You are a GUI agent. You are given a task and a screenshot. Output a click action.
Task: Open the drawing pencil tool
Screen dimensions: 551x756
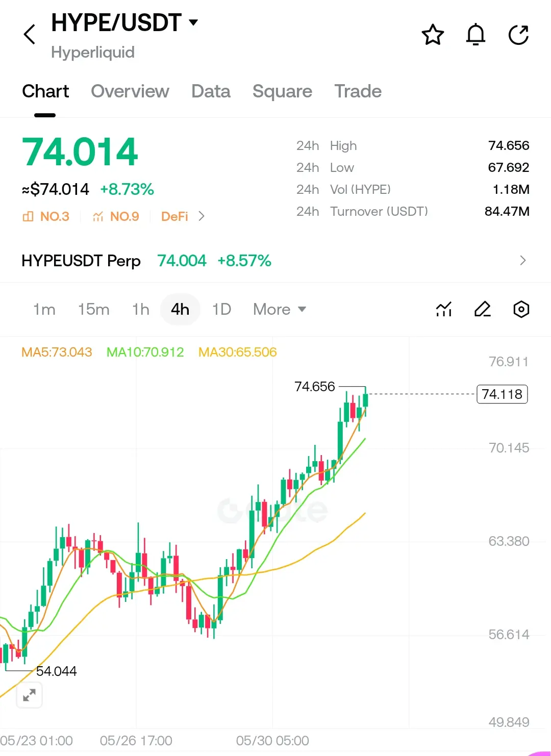483,309
